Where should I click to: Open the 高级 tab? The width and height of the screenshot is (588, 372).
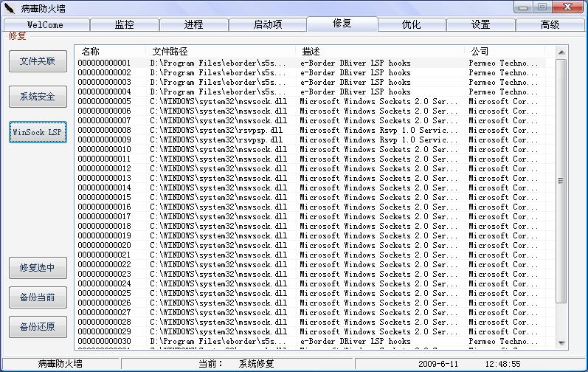[x=550, y=24]
